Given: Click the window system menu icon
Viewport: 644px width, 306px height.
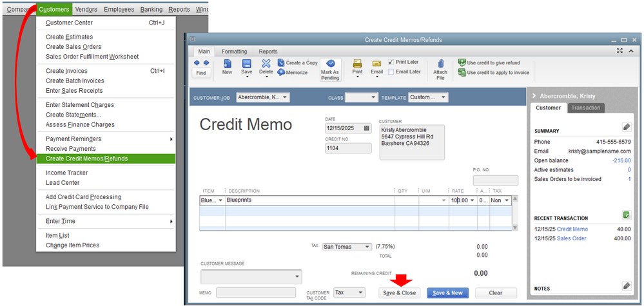Looking at the screenshot, I should point(192,39).
